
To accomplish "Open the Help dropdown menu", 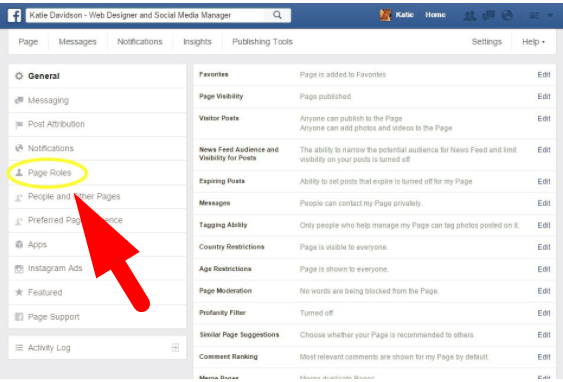I will [x=533, y=42].
